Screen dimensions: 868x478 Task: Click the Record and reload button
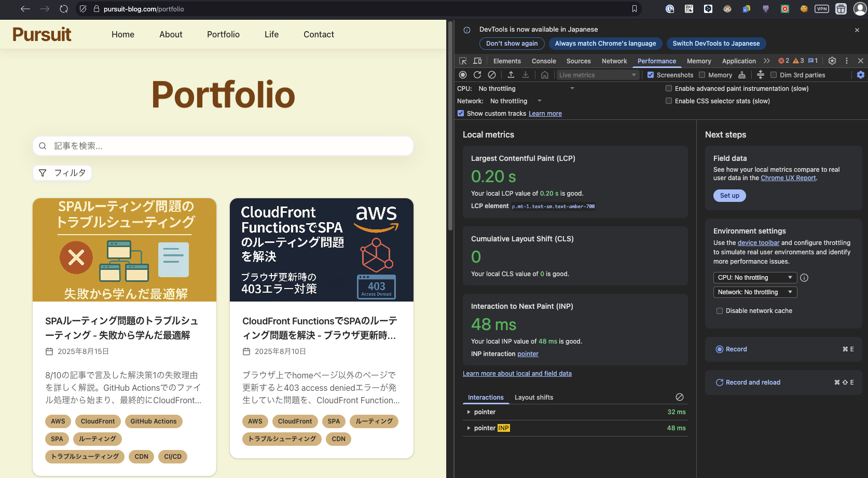pyautogui.click(x=783, y=383)
